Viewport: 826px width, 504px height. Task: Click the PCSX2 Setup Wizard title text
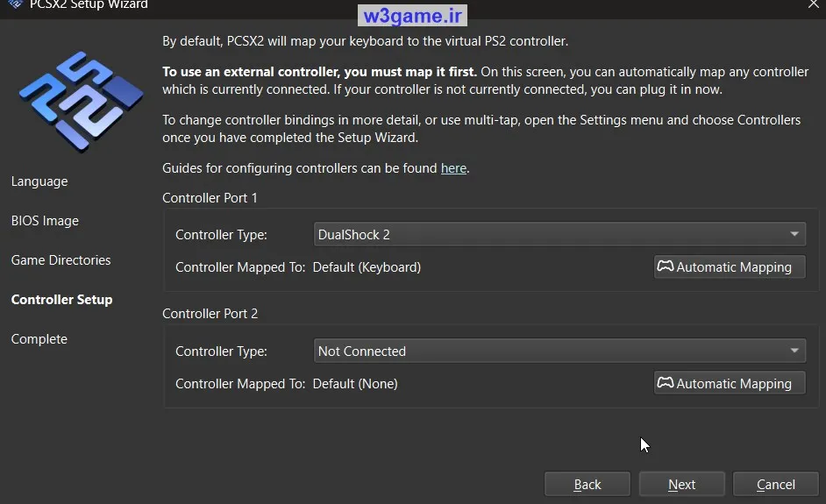89,4
